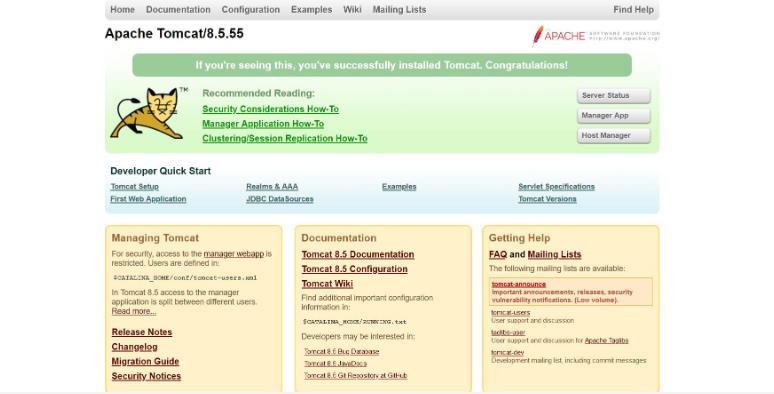Visit the Servlet Specifications link

(x=556, y=187)
